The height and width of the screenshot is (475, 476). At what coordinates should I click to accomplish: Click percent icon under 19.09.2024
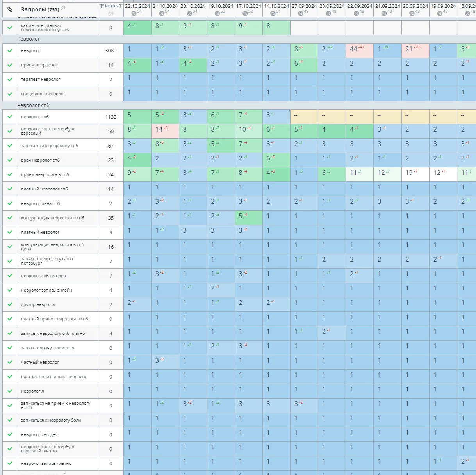(440, 13)
